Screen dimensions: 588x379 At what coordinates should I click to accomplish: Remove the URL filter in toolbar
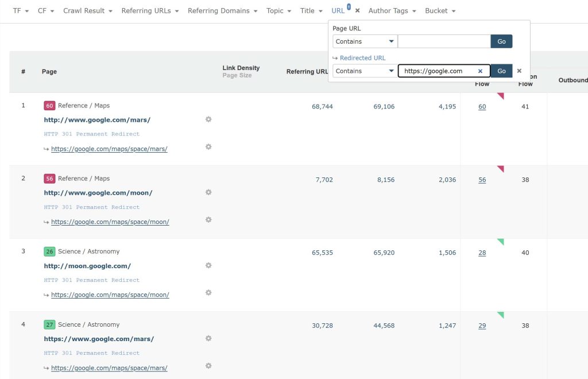point(357,10)
